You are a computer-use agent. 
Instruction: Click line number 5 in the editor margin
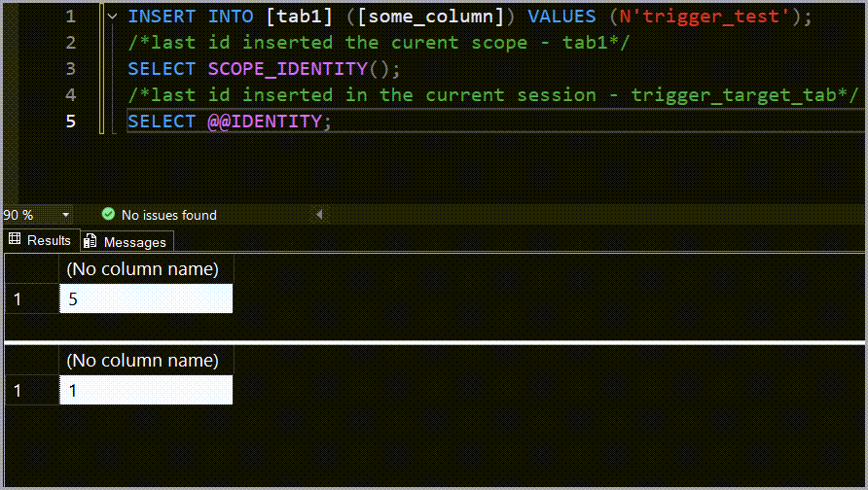pyautogui.click(x=70, y=122)
